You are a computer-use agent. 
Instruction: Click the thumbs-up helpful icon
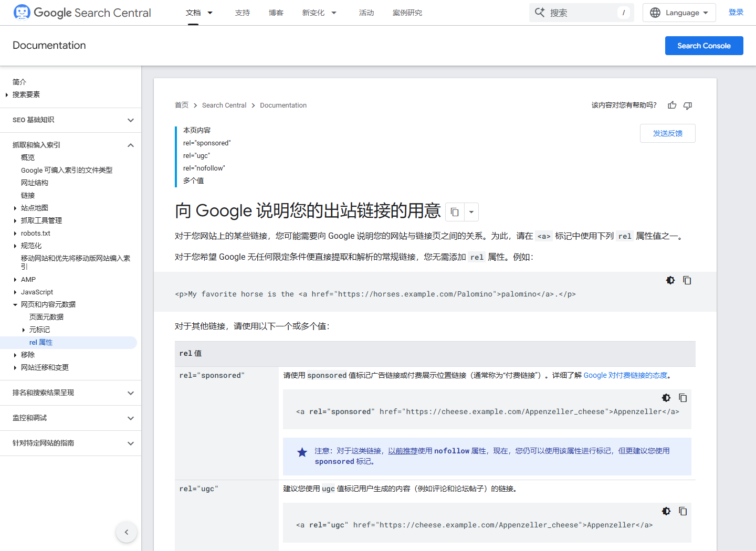click(x=672, y=105)
